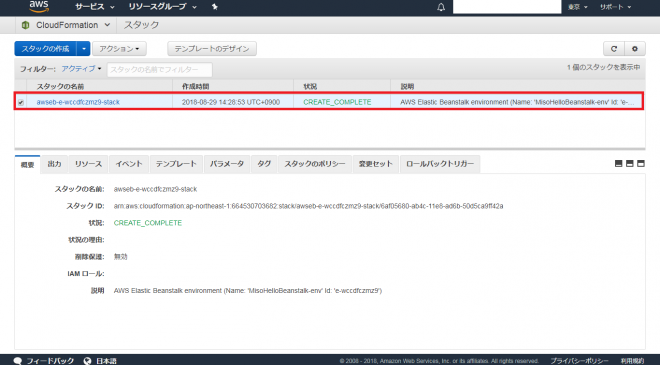This screenshot has height=365, width=660.
Task: Click the stack name filter input
Action: (x=160, y=70)
